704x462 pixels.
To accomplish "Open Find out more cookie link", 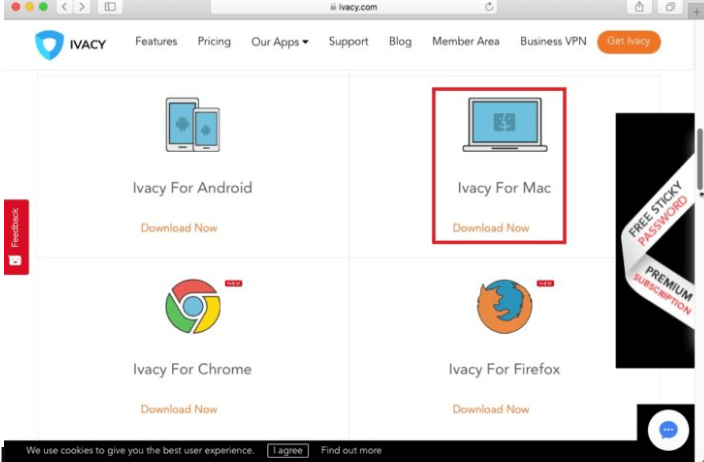I will click(x=351, y=450).
